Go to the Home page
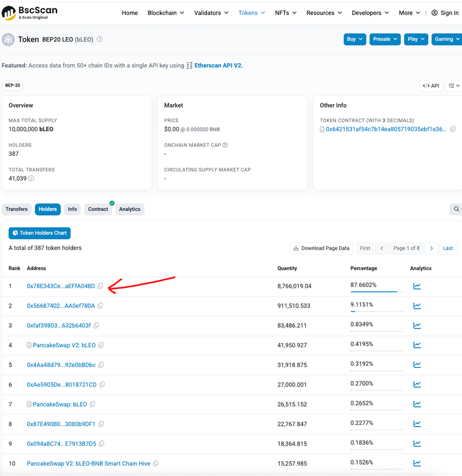 pos(129,13)
